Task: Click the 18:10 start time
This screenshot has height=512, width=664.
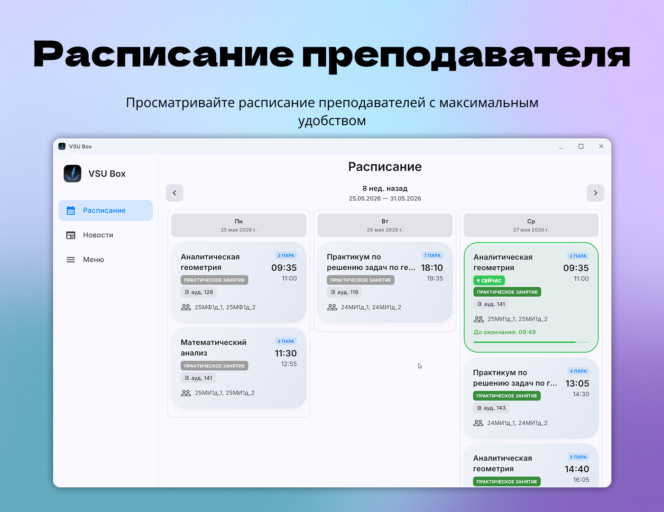Action: click(432, 268)
